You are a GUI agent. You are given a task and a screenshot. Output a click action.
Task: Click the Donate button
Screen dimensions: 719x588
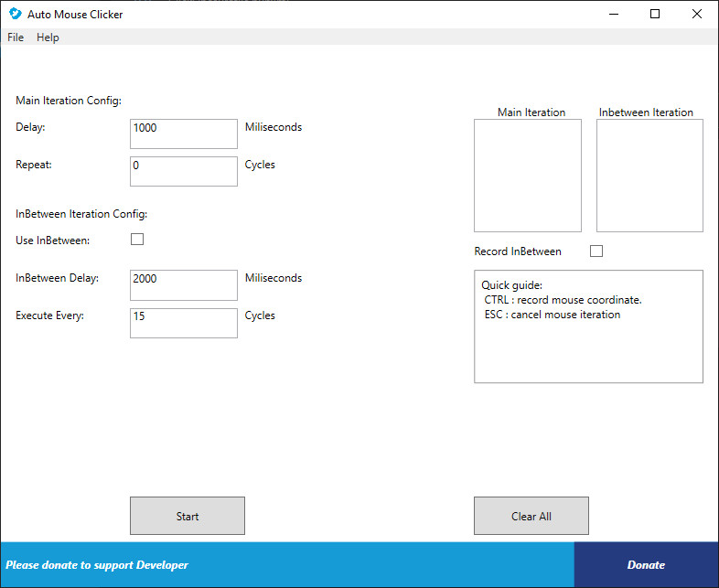[x=646, y=564]
